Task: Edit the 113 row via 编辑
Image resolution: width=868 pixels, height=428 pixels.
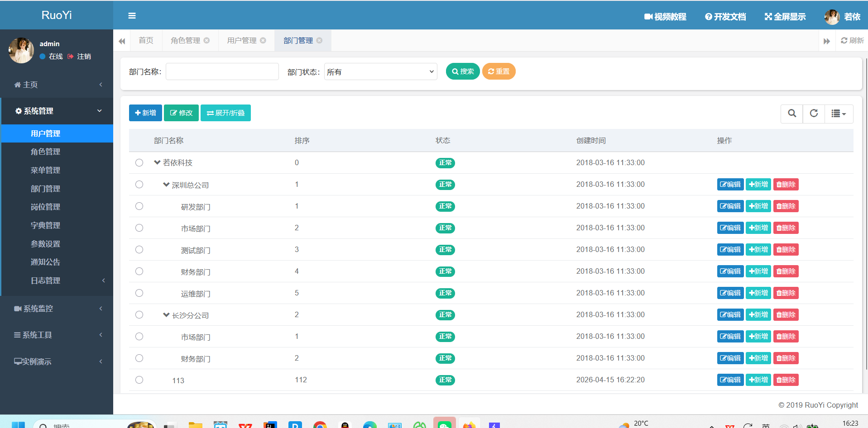Action: [x=730, y=380]
